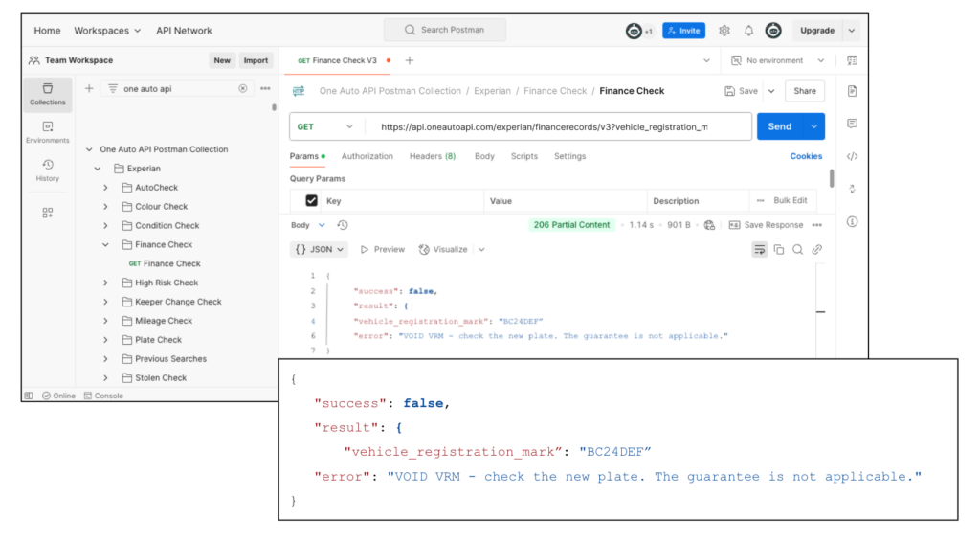Image resolution: width=980 pixels, height=544 pixels.
Task: Collapse the Experian folder
Action: click(98, 169)
